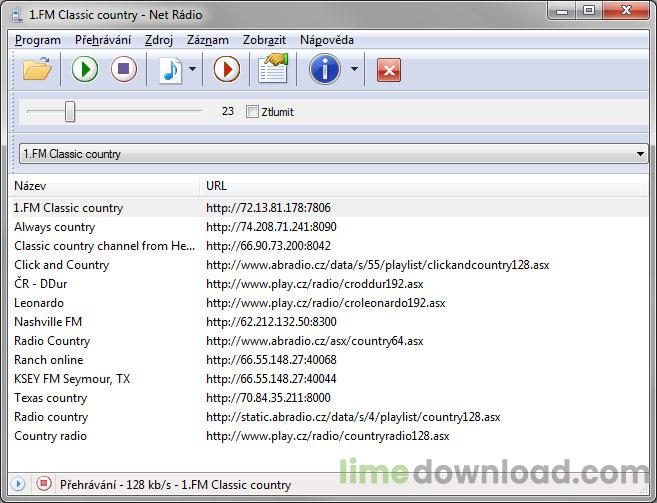Click the red X exit toolbar icon
This screenshot has width=657, height=503.
click(389, 70)
